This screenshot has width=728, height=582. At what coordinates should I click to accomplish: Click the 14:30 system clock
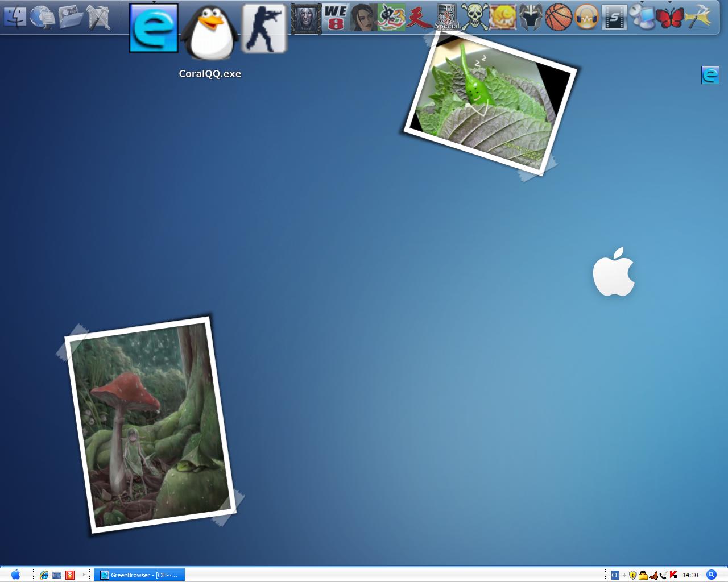(x=690, y=575)
